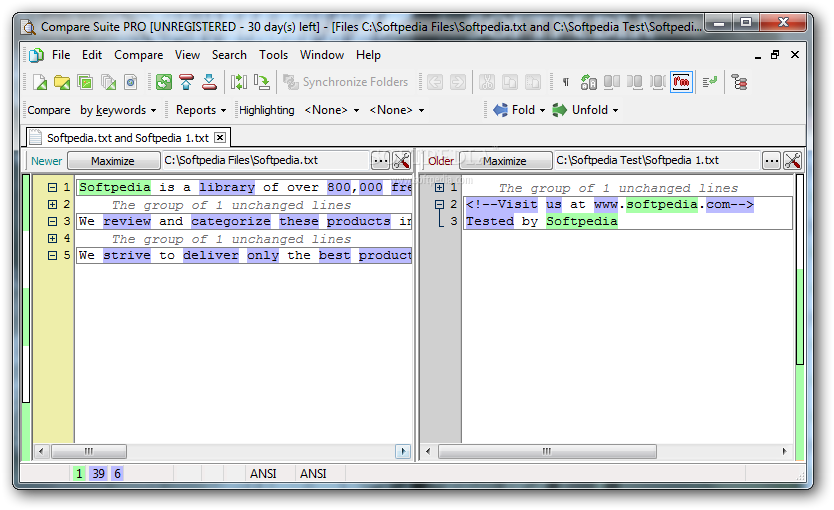Click the scissors cut icon
The width and height of the screenshot is (834, 510).
[x=487, y=82]
